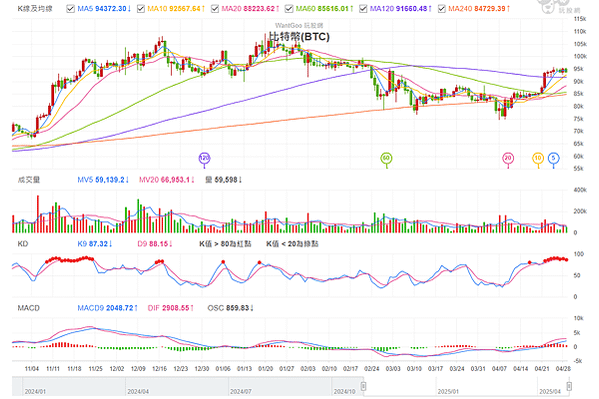Click the blue 5 moving-average marker
This screenshot has height=399, width=599.
pos(554,158)
